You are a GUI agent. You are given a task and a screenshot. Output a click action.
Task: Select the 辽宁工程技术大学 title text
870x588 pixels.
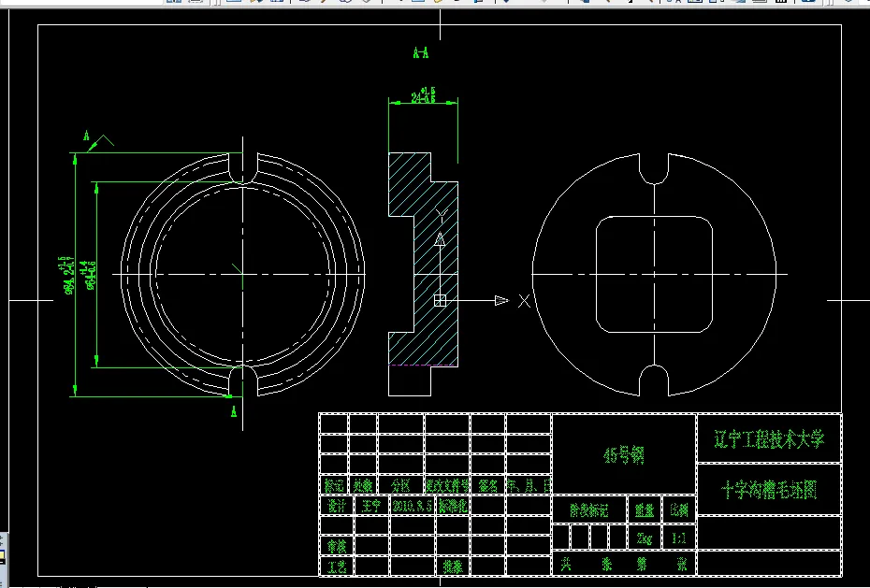pyautogui.click(x=769, y=438)
